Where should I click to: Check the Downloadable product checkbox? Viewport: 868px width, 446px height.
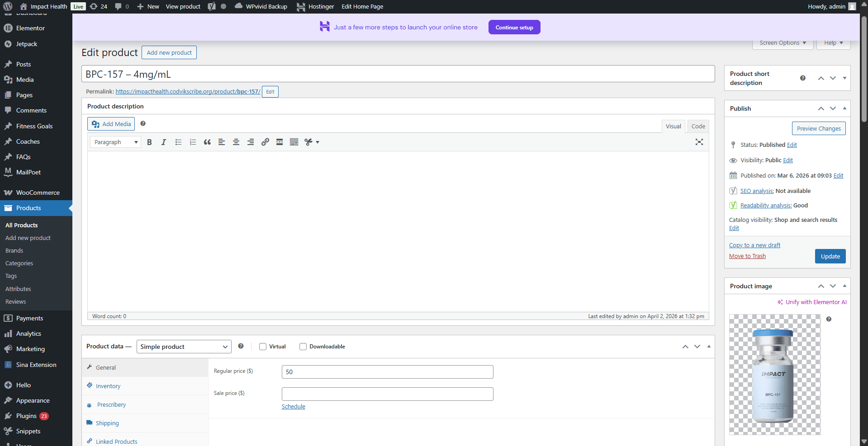coord(303,347)
